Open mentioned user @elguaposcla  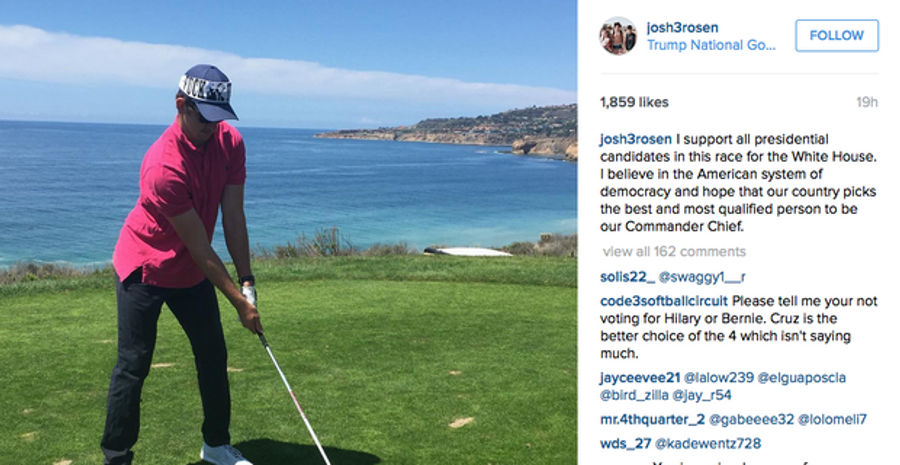point(802,378)
